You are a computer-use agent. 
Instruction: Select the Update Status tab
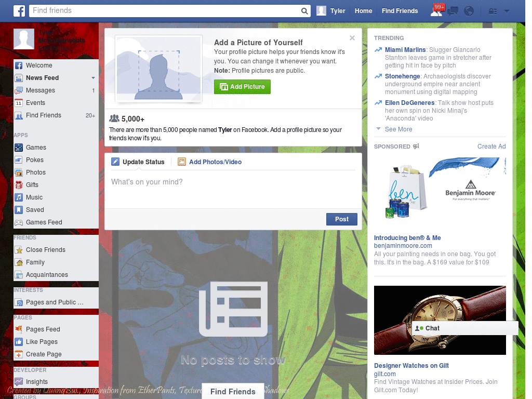click(138, 162)
